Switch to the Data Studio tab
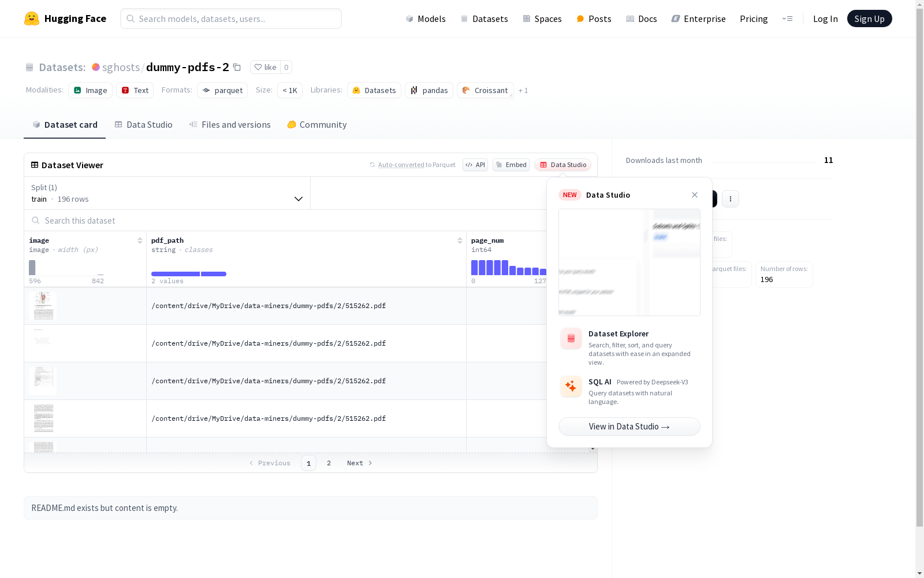 tap(143, 125)
